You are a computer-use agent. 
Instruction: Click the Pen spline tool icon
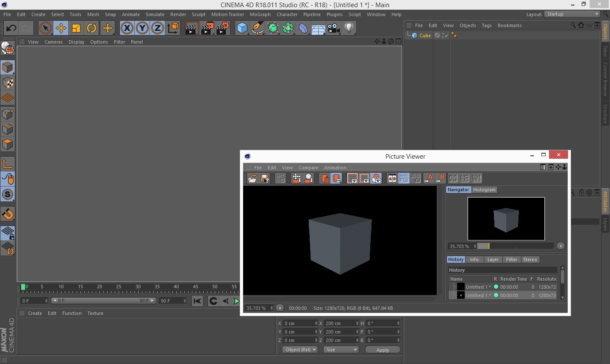[258, 28]
